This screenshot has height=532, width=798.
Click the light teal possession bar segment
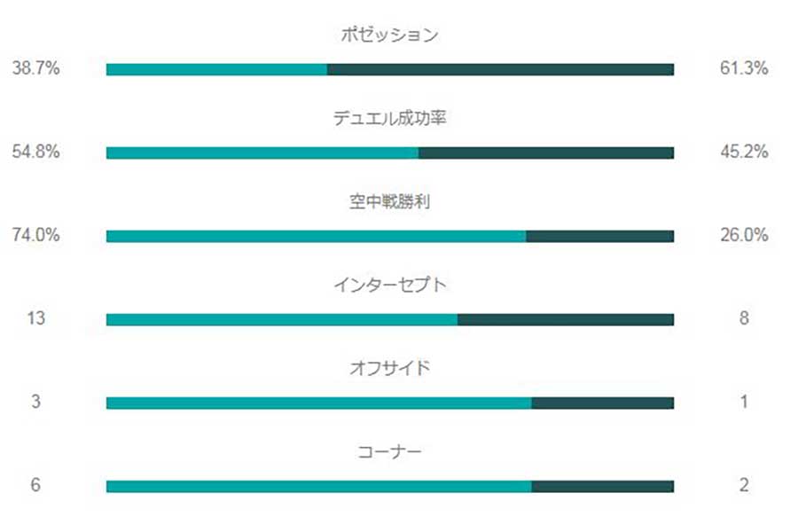click(216, 70)
